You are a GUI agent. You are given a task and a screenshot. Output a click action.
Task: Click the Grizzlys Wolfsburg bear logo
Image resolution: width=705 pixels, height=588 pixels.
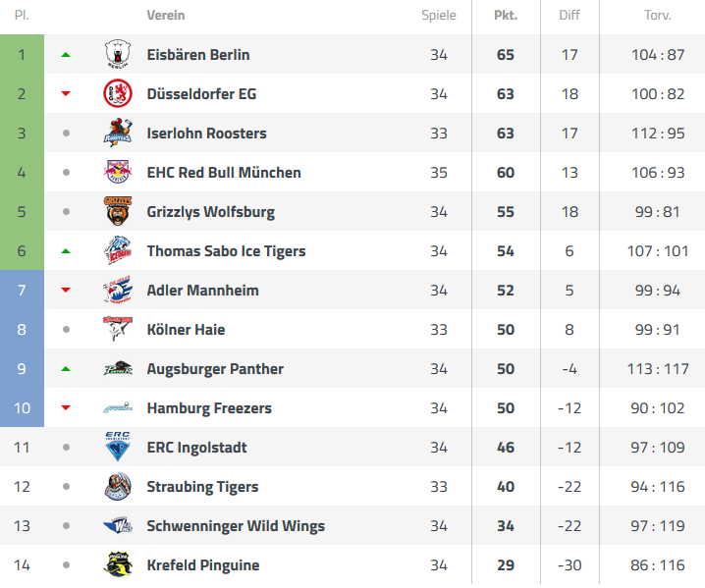tap(118, 211)
